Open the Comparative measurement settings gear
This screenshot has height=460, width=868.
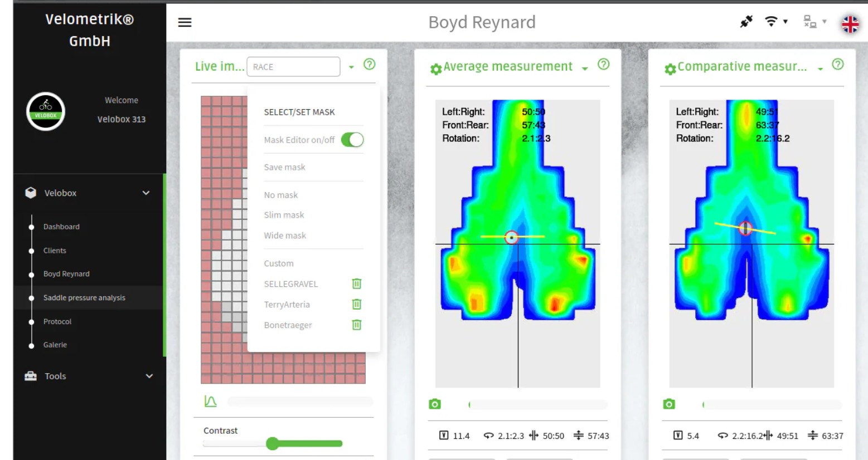pos(670,68)
